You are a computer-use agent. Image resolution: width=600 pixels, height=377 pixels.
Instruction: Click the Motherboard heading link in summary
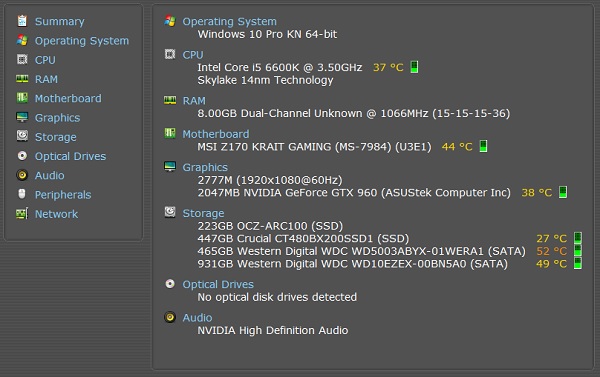point(215,134)
